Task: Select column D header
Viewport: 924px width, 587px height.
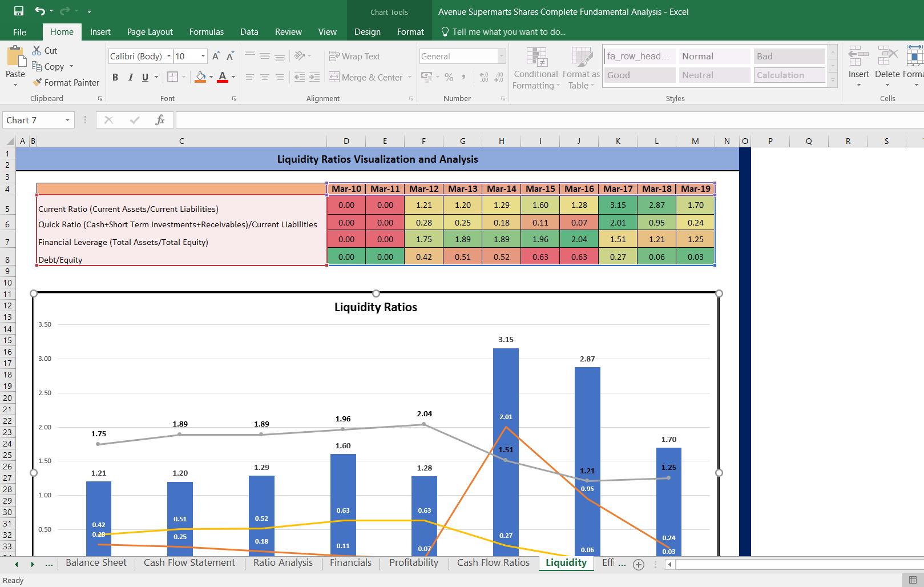Action: click(x=346, y=141)
